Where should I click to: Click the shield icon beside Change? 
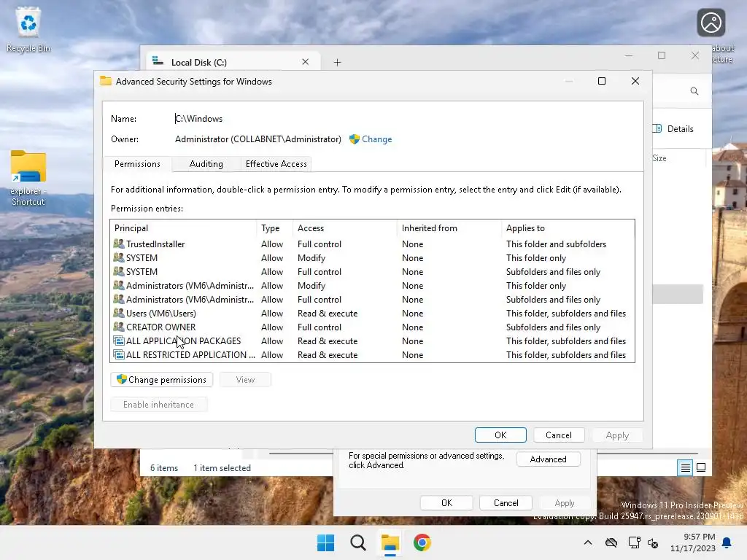[x=354, y=139]
